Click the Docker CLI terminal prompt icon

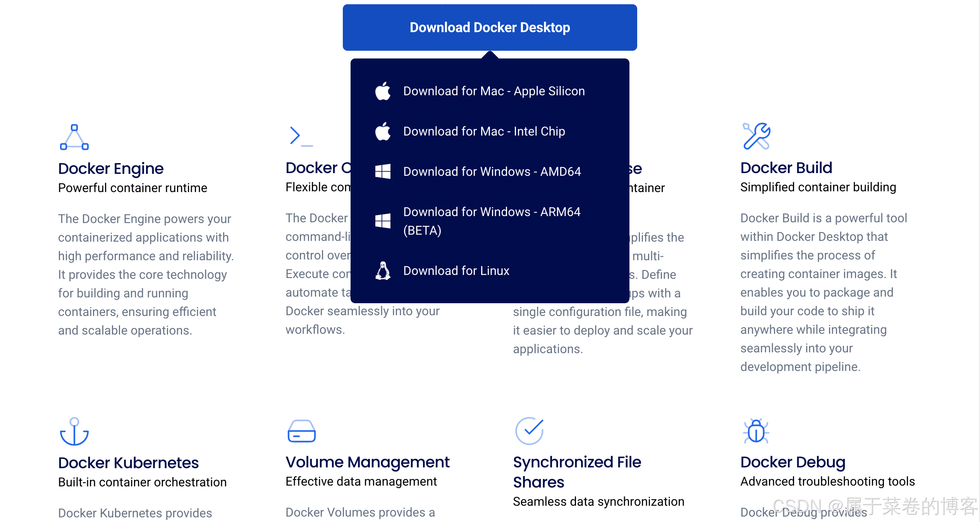click(301, 136)
